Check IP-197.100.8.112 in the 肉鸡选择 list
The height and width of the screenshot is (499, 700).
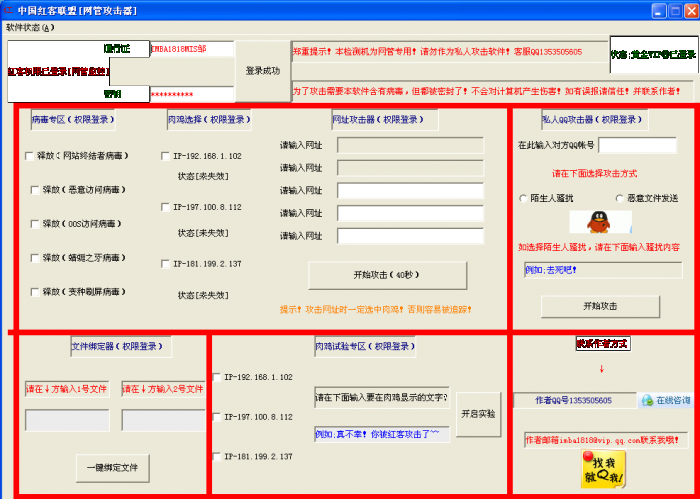165,207
